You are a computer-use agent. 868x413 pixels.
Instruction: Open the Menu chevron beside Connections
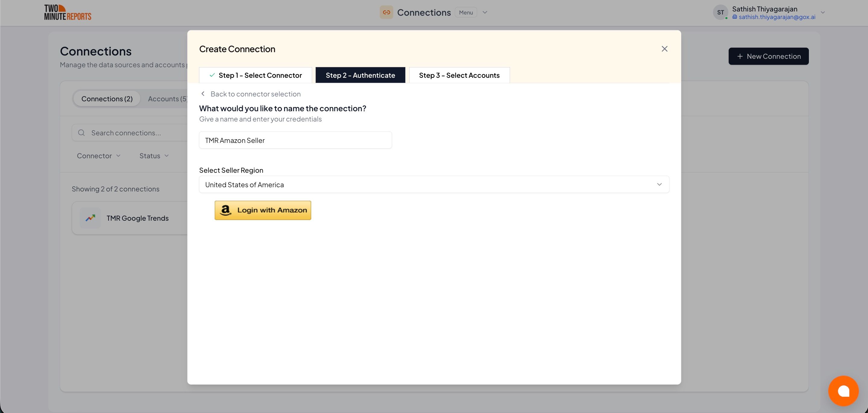(x=485, y=12)
